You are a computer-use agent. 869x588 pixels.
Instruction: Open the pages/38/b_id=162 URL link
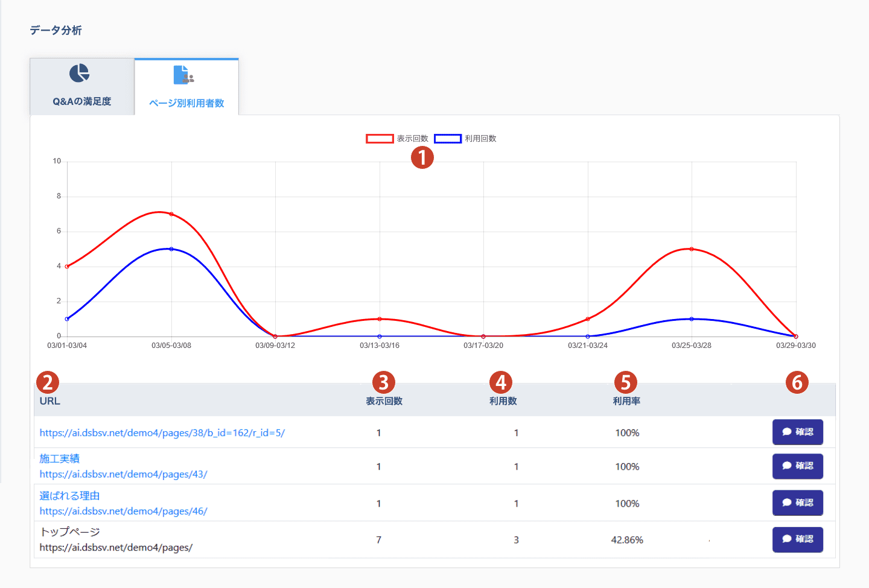coord(162,433)
